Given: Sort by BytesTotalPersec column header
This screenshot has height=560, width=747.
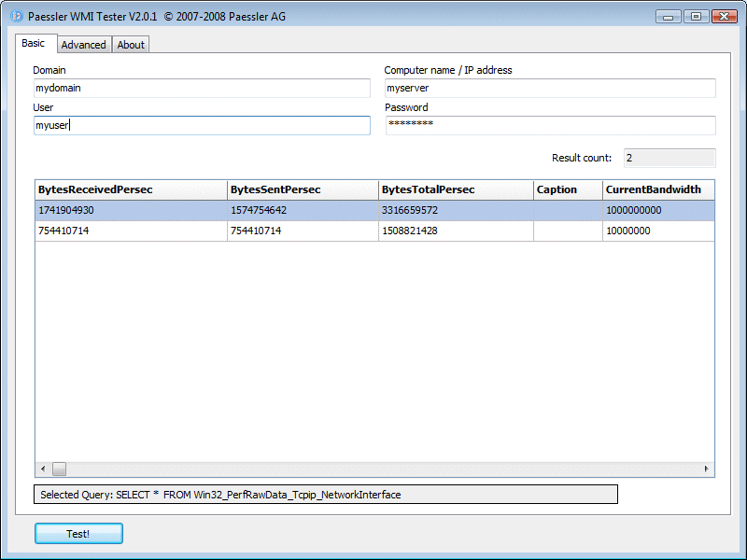Looking at the screenshot, I should pos(456,190).
